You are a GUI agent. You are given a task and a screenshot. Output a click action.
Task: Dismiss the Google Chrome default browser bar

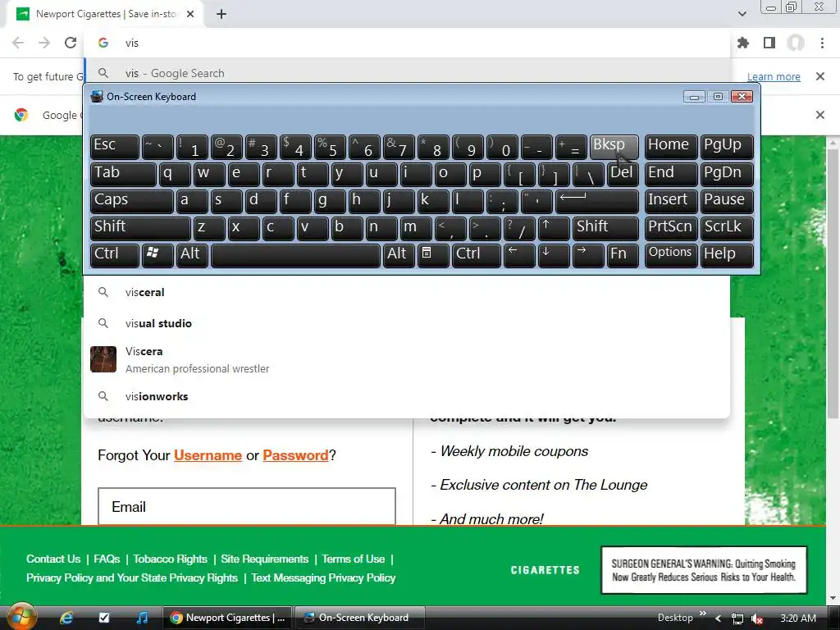(x=819, y=115)
